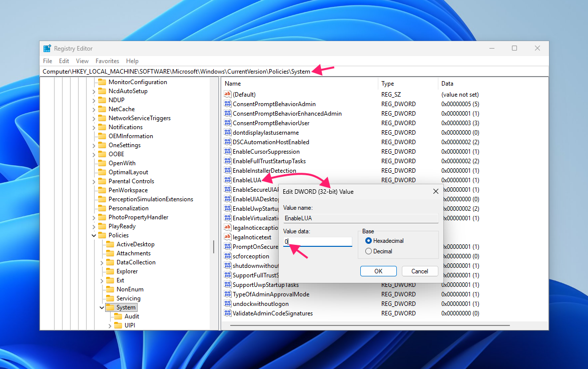The height and width of the screenshot is (369, 588).
Task: Expand the Ext tree node
Action: point(102,281)
